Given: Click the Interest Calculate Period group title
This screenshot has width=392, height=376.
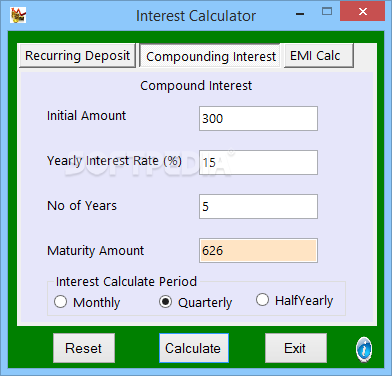Looking at the screenshot, I should coord(126,282).
